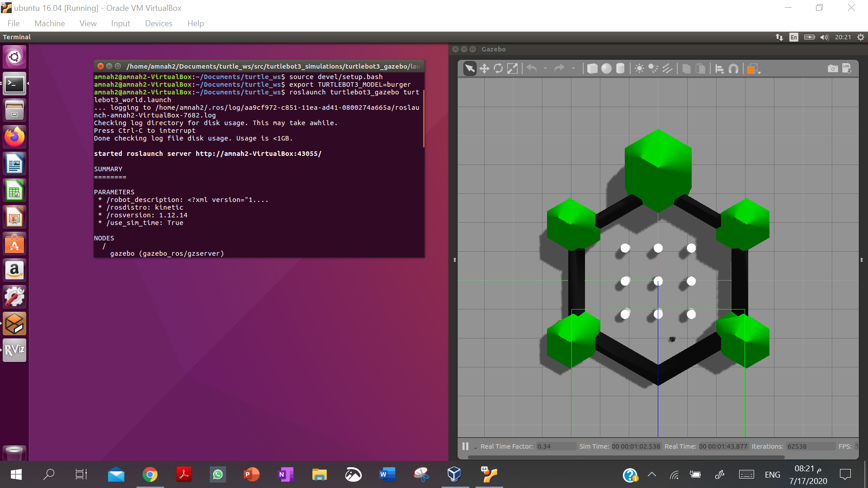Open LibreOffice Calc from the launcher
The height and width of the screenshot is (488, 868).
click(14, 190)
